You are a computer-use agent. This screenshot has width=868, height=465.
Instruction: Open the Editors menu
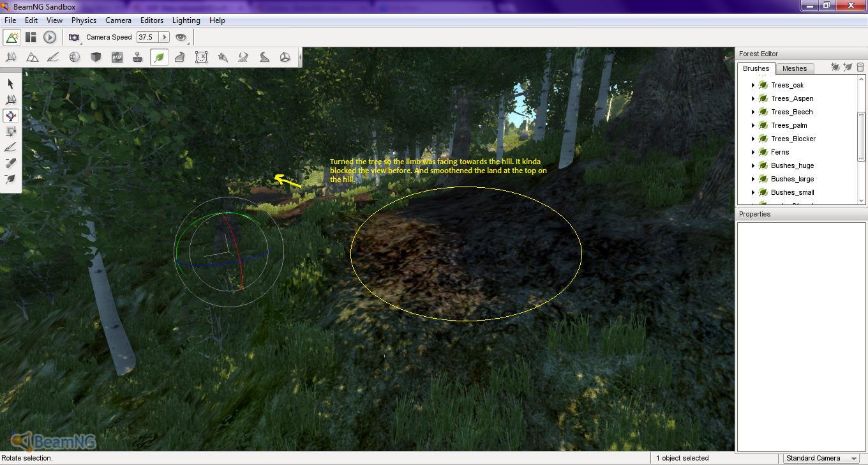coord(152,20)
